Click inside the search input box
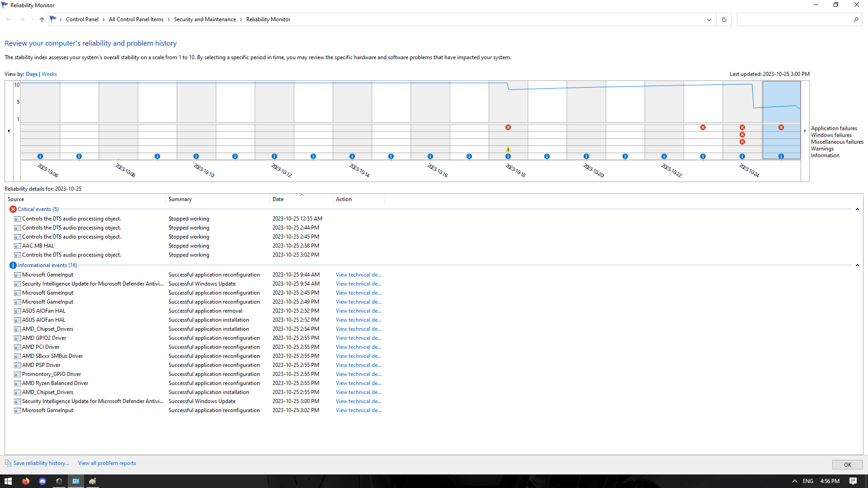Screen dimensions: 868x488 tap(796, 19)
